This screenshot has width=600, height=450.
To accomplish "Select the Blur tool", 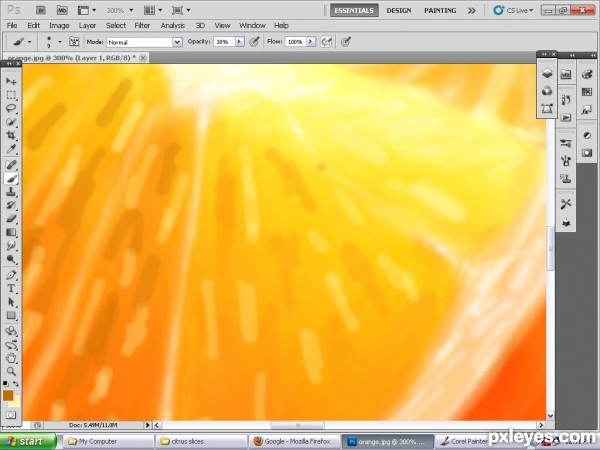I will pyautogui.click(x=11, y=246).
